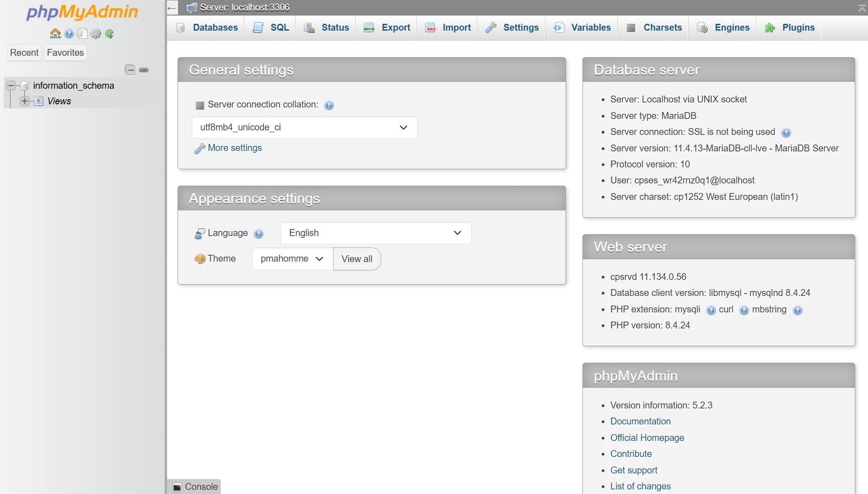Open the Plugins tab
The height and width of the screenshot is (494, 868).
[x=789, y=27]
